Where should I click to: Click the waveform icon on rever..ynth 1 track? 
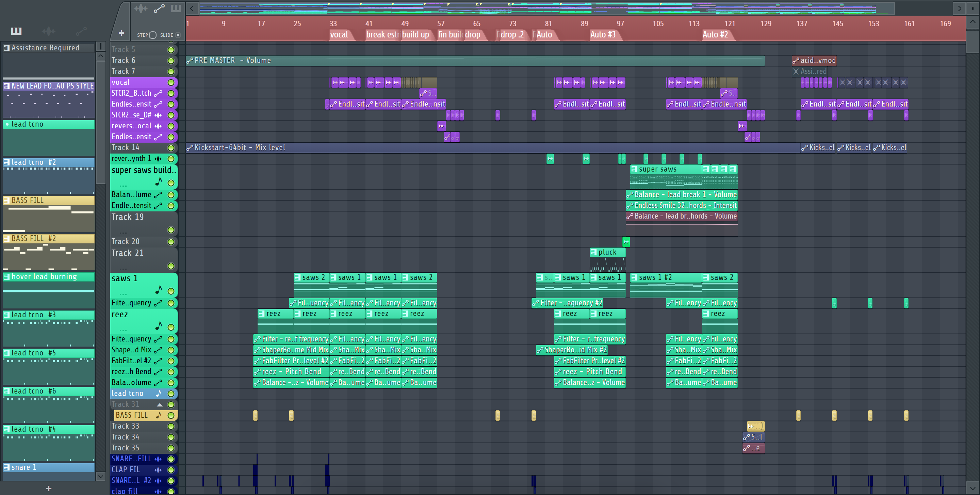click(x=158, y=159)
